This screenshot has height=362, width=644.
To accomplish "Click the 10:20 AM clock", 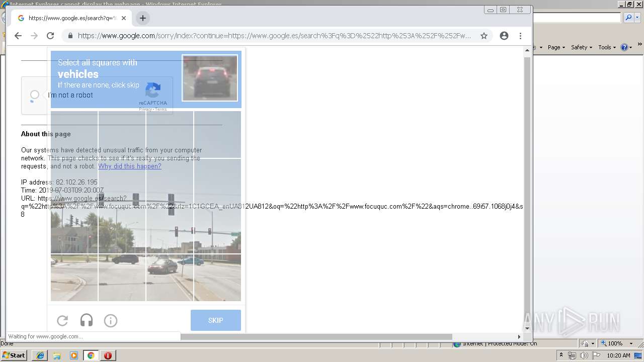I will tap(618, 355).
